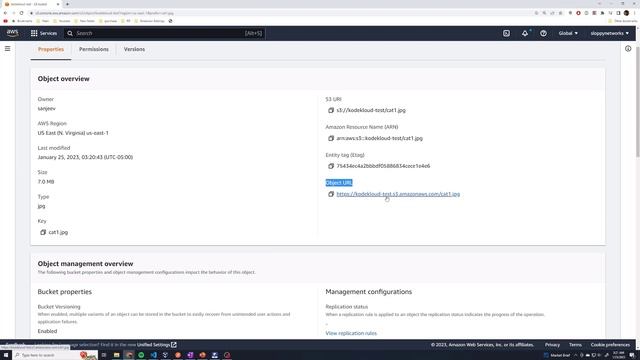Switch to the Permissions tab
This screenshot has height=360, width=640.
94,49
